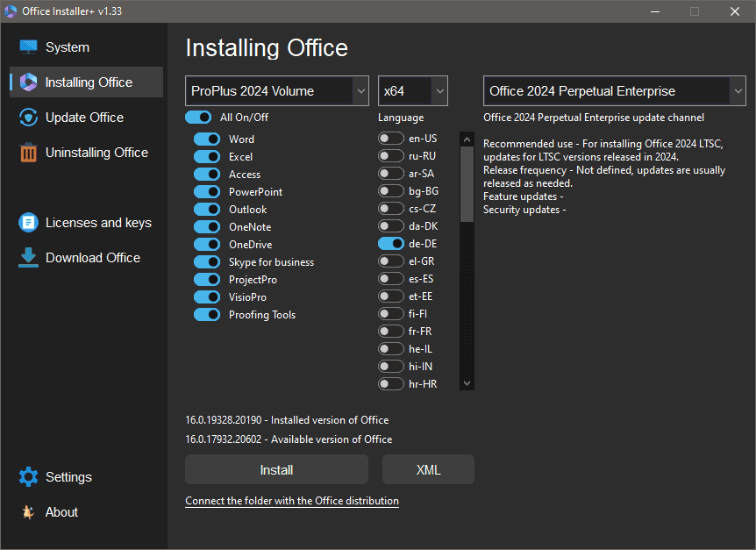Image resolution: width=756 pixels, height=550 pixels.
Task: Click the XML button
Action: coord(428,470)
